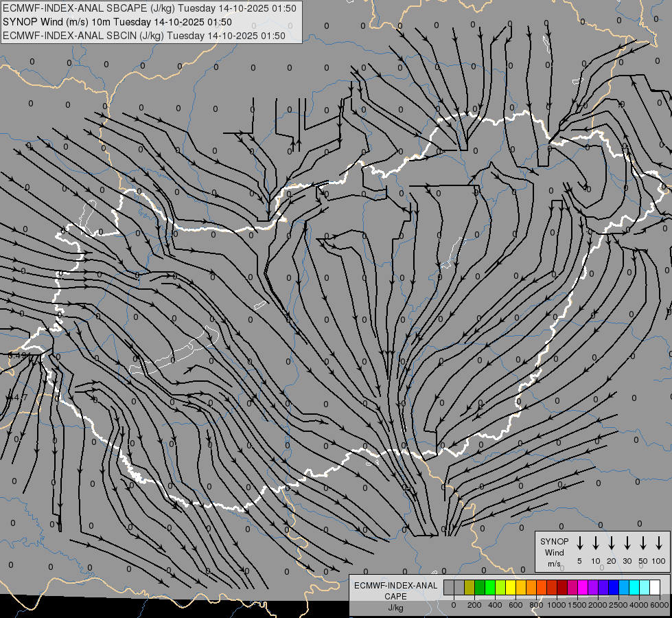This screenshot has width=672, height=618.
Task: Click the 6000 tick label on CAPE scale
Action: click(660, 605)
